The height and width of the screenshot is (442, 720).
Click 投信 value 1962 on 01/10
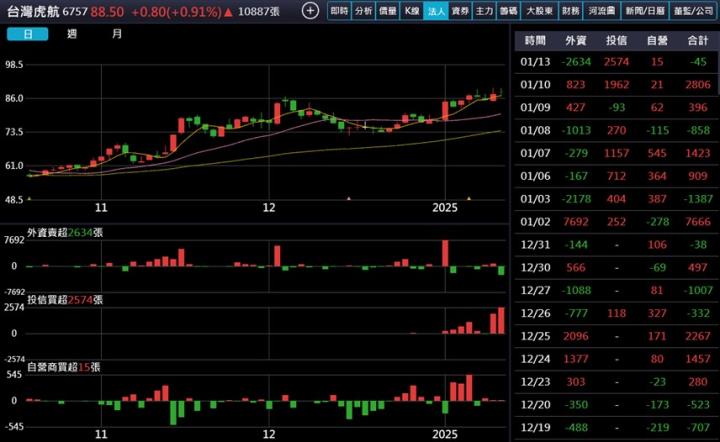pos(616,84)
